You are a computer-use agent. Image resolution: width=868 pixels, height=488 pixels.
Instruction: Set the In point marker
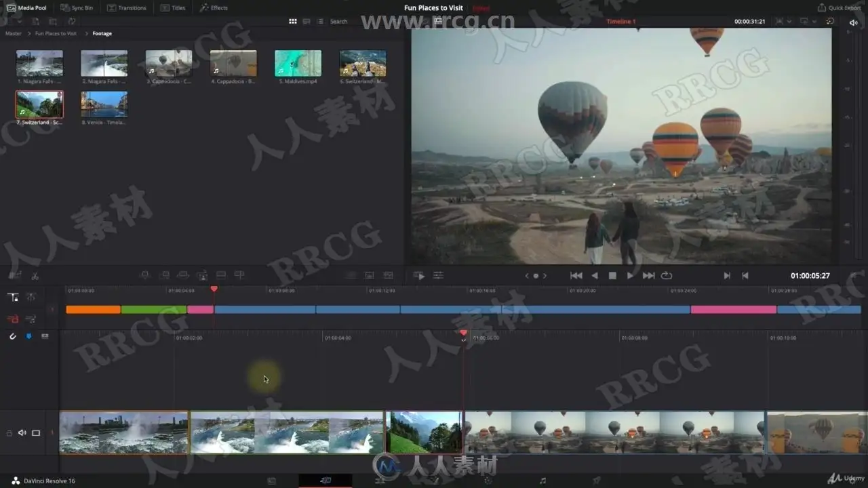point(727,275)
